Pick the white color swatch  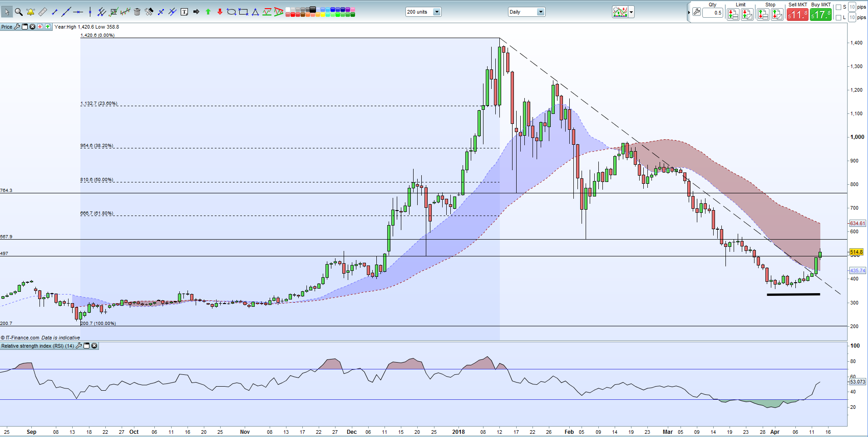point(288,10)
